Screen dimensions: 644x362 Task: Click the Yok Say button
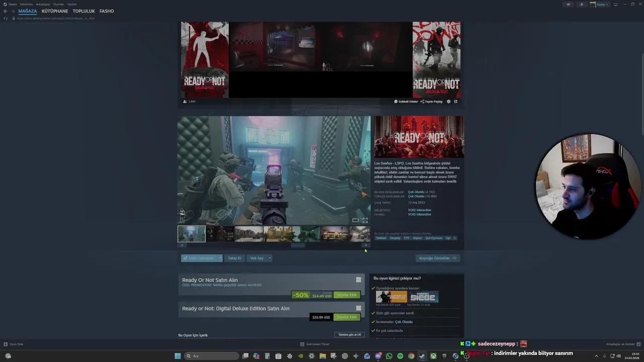(257, 258)
